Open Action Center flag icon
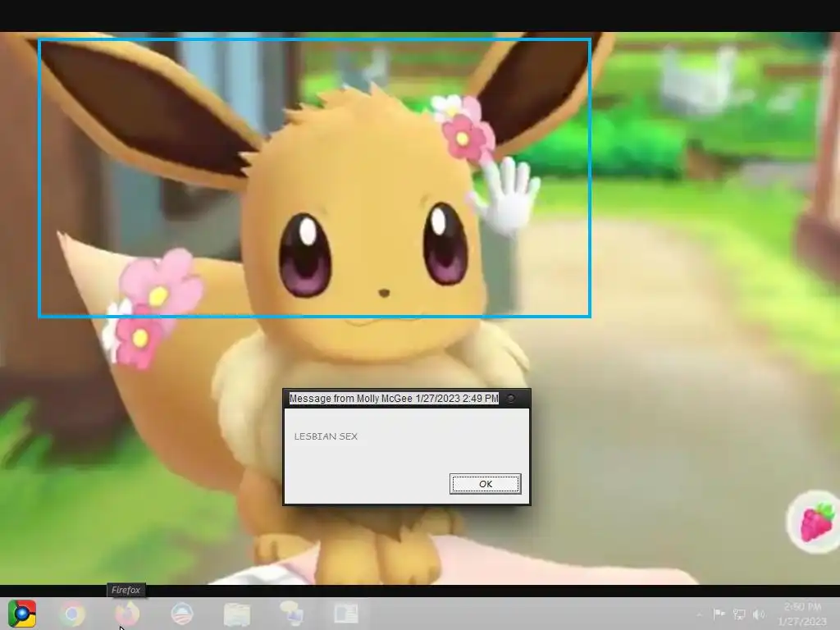Image resolution: width=840 pixels, height=630 pixels. tap(719, 614)
